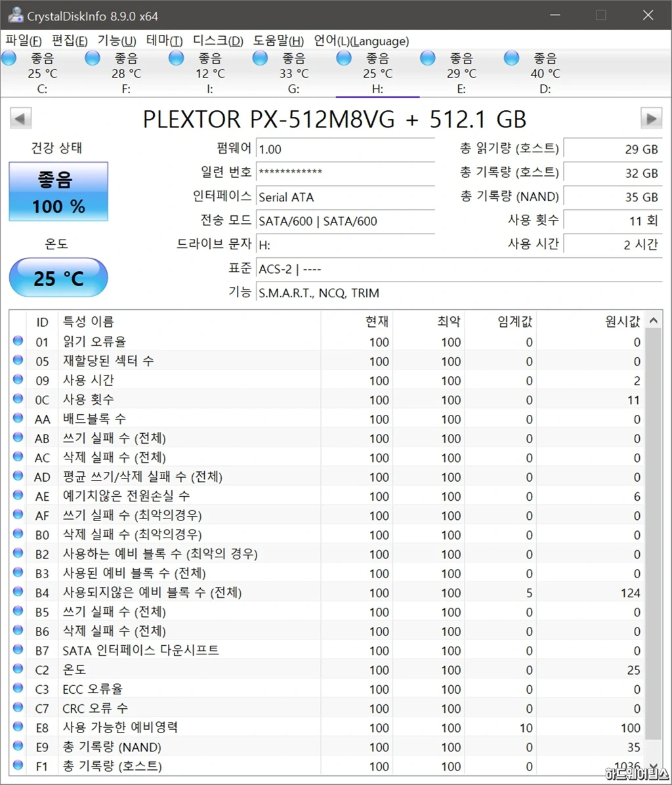
Task: Click the 최악 column header
Action: coord(429,322)
